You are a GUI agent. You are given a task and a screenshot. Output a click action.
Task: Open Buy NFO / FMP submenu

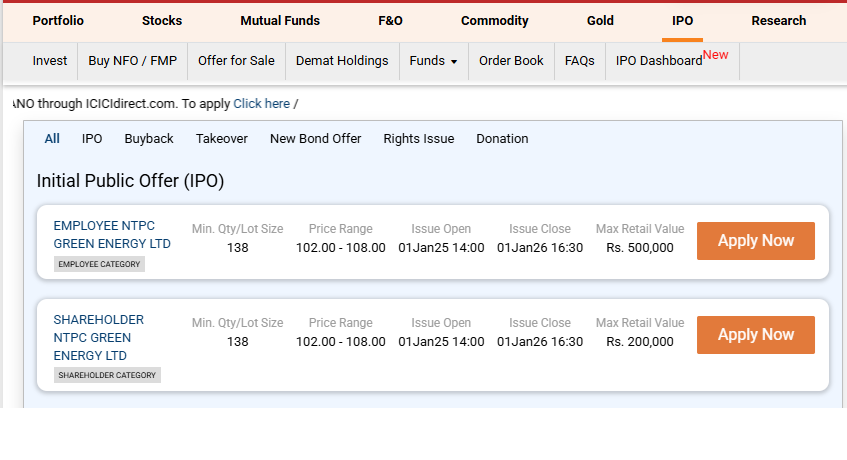tap(132, 61)
